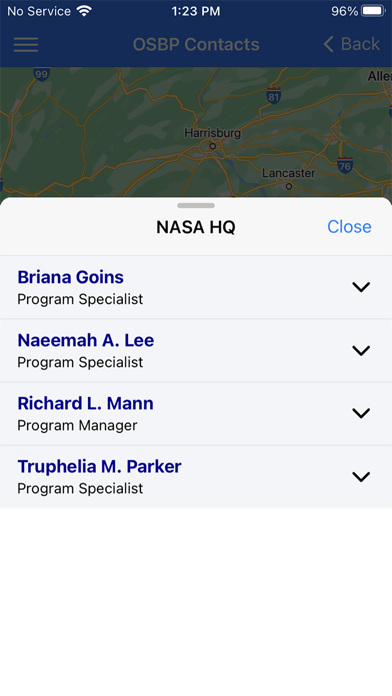
Task: Open the hamburger menu icon
Action: pyautogui.click(x=26, y=44)
